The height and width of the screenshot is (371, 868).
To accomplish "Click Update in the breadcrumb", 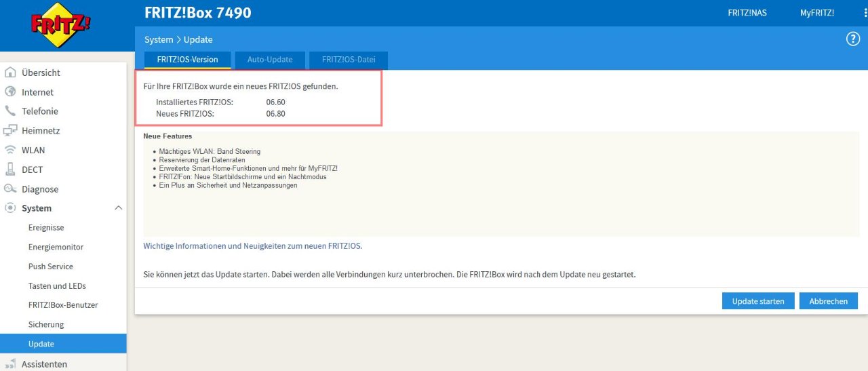I will [198, 40].
